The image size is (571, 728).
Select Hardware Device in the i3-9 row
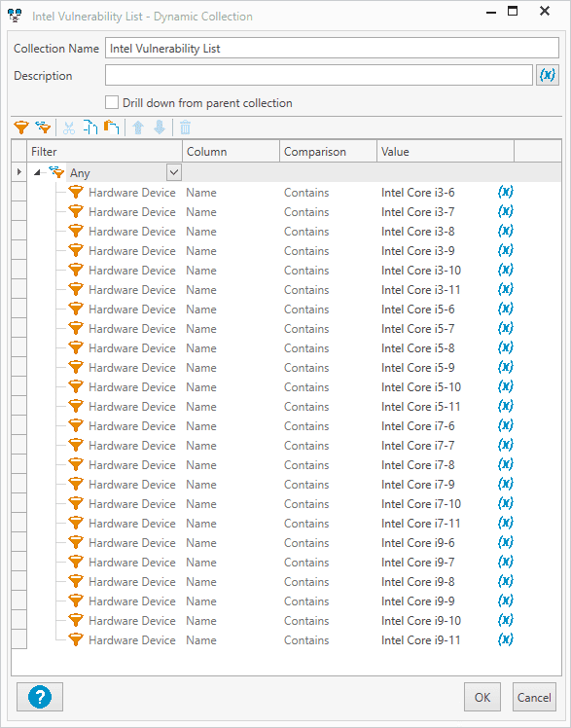coord(132,251)
